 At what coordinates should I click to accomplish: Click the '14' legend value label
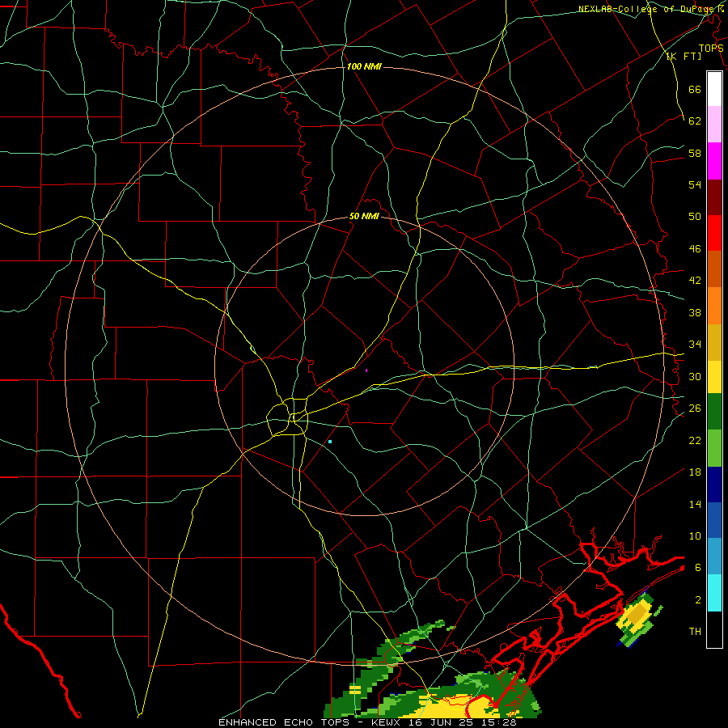[695, 504]
